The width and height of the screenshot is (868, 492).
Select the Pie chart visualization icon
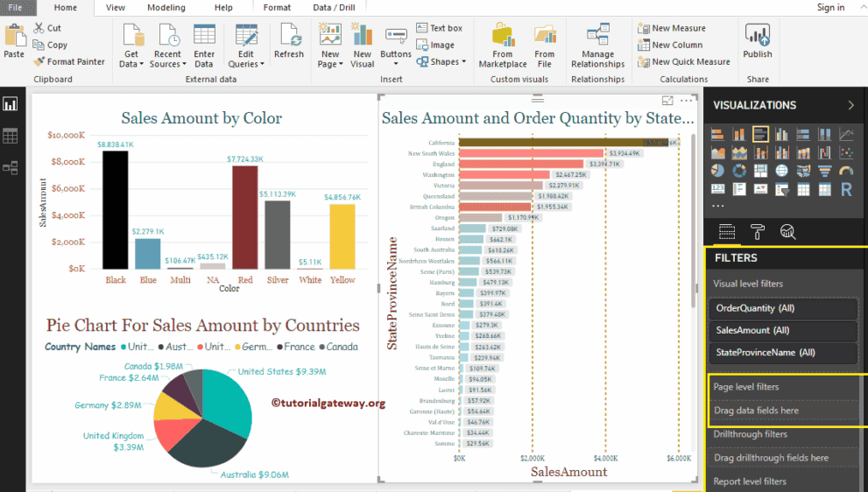(717, 171)
